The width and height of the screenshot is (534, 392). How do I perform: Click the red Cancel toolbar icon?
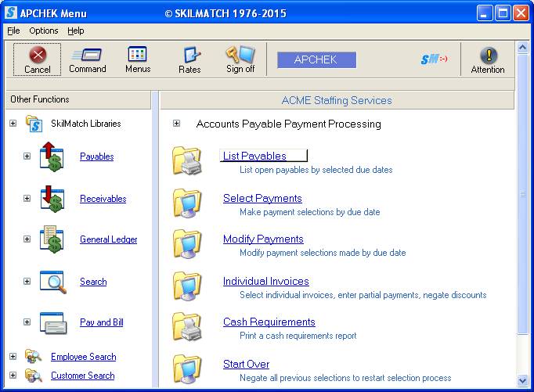point(38,55)
